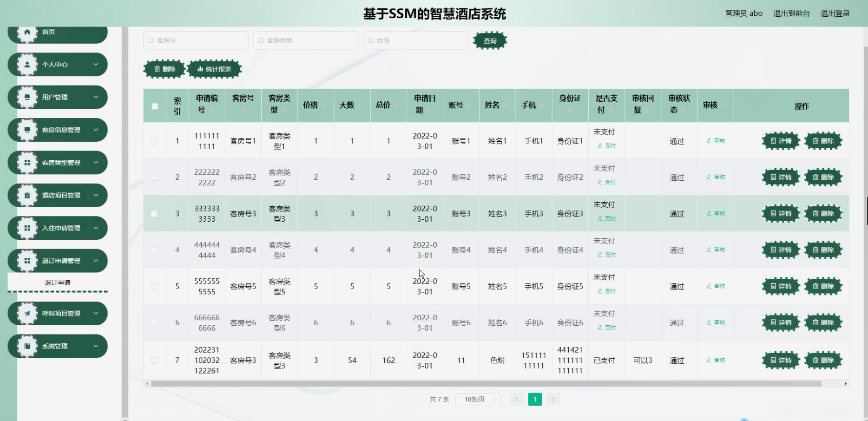Viewport: 868px width, 421px height.
Task: Click the person icon for 个人中心
Action: coord(27,65)
